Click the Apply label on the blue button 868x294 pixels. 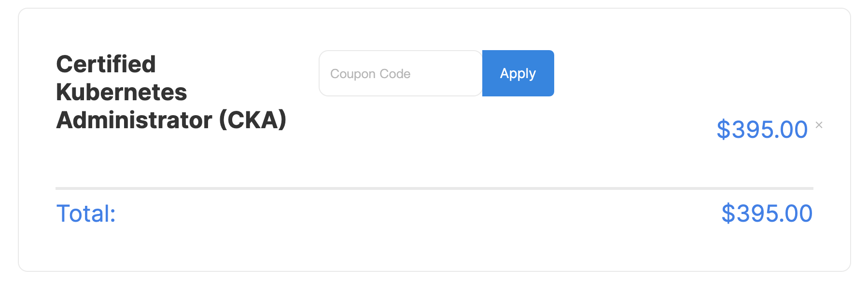[x=518, y=74]
